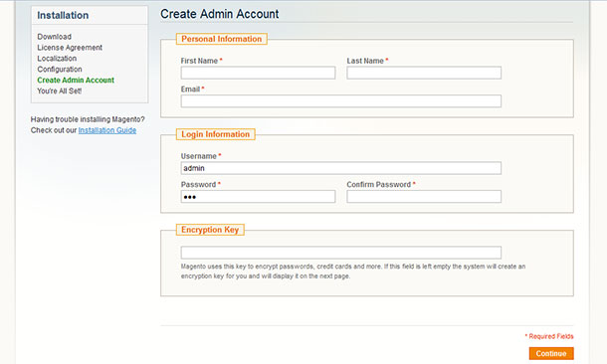The image size is (607, 364).
Task: Open the Installation Guide link
Action: (x=107, y=130)
